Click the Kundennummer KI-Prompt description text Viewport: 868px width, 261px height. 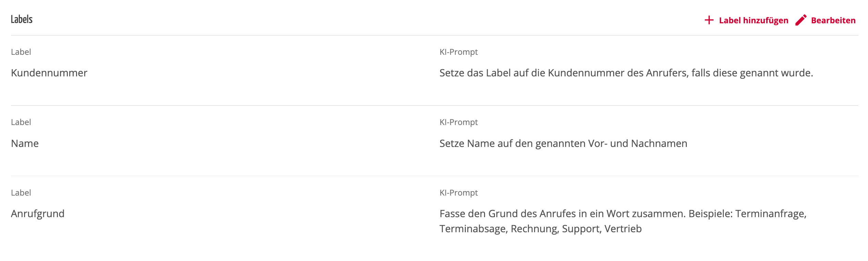[626, 73]
